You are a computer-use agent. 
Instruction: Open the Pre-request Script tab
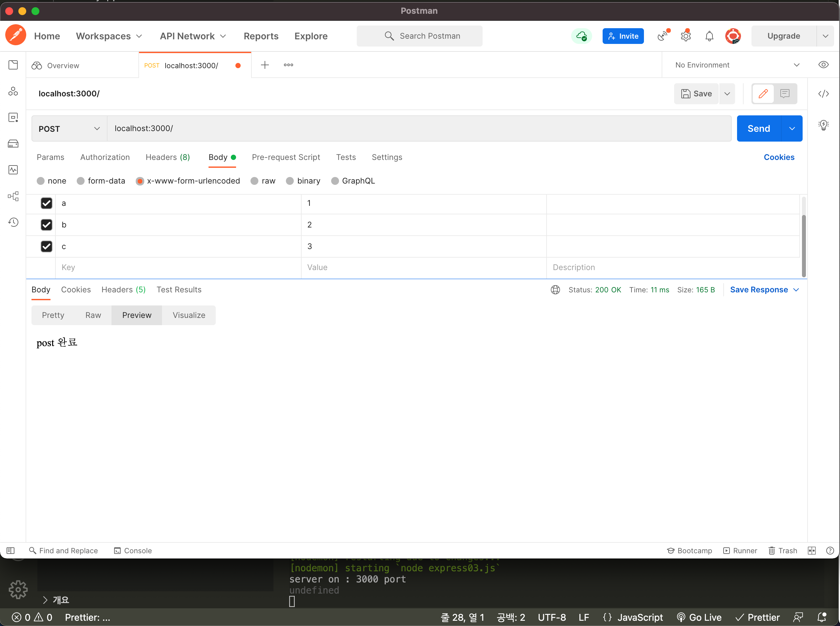point(286,157)
